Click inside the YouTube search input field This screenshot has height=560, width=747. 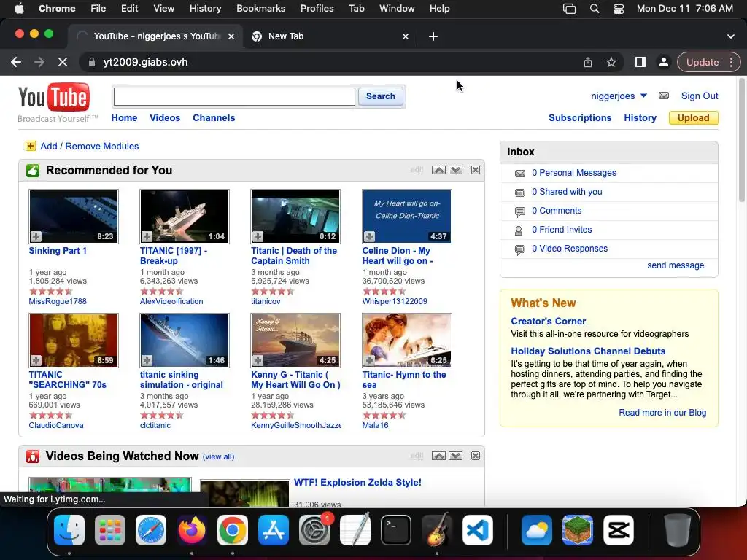[x=234, y=97]
